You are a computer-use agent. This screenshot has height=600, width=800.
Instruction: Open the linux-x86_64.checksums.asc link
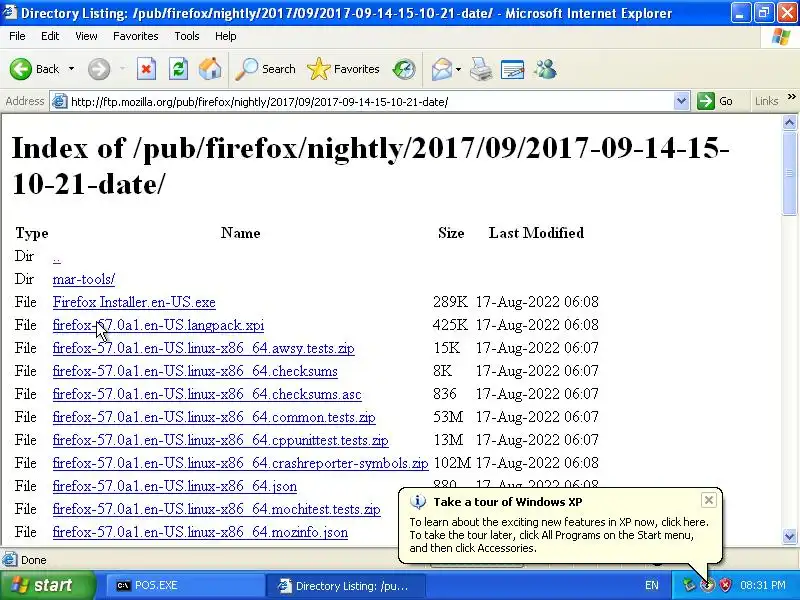click(207, 394)
